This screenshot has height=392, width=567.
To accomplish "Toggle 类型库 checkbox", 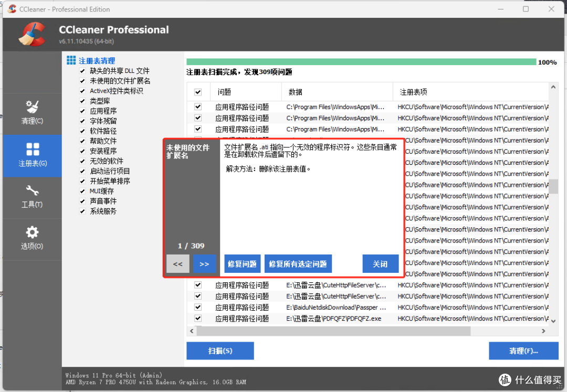I will click(x=82, y=101).
